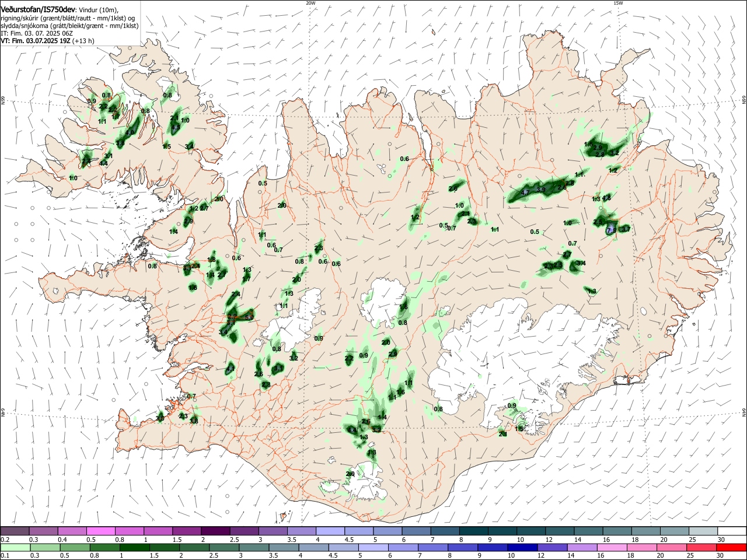Pick the pale green 0.1 swatch in lower legend
Image resolution: width=747 pixels, height=560 pixels.
15,547
